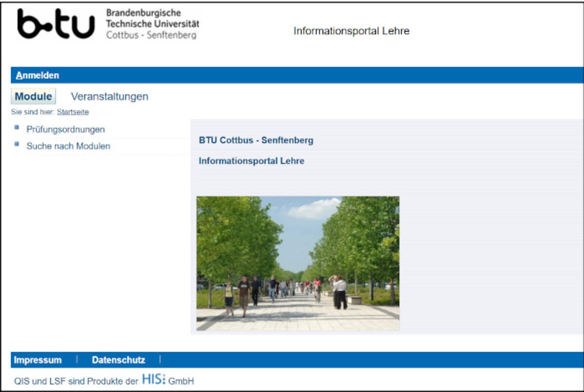
Task: Click the Brandenburgische Technische Universität name text
Action: pos(152,24)
